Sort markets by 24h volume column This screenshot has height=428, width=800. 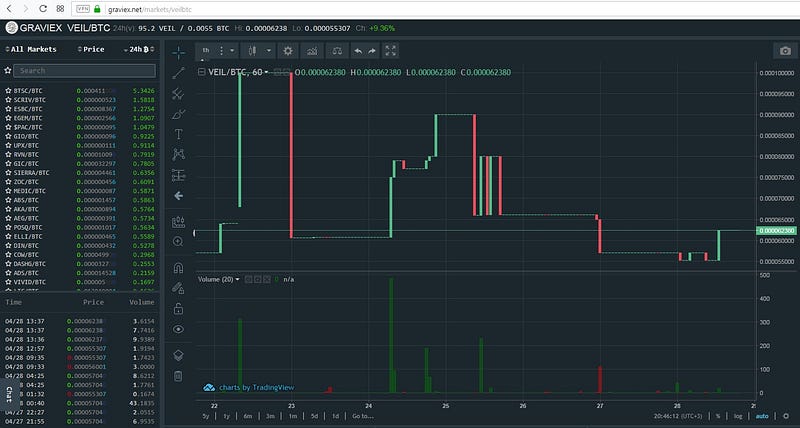click(139, 49)
